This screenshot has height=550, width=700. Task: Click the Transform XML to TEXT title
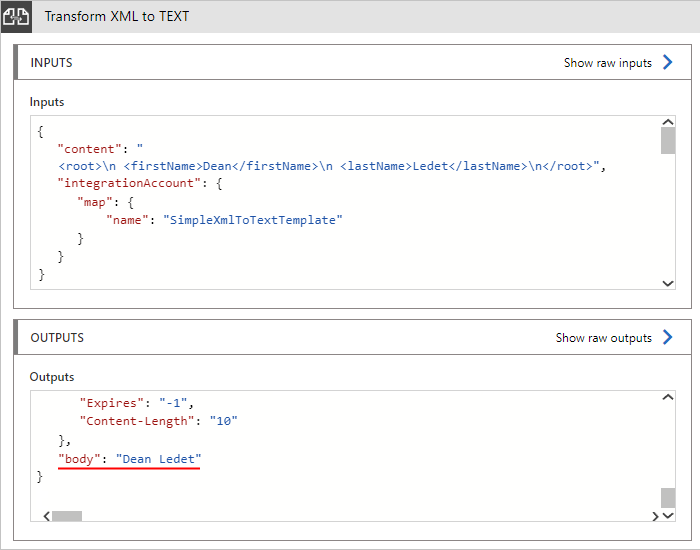pyautogui.click(x=117, y=17)
